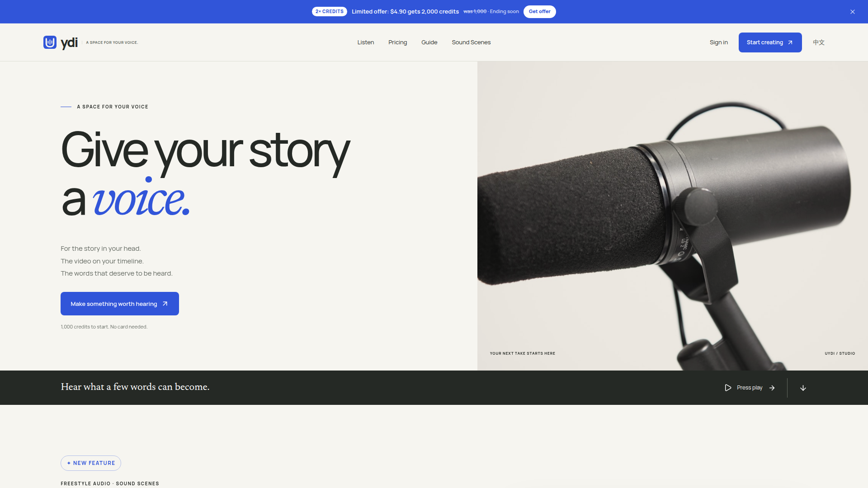Click 'Limited offer: $4.90 gets 2,000 credits' text
The height and width of the screenshot is (488, 868).
pyautogui.click(x=405, y=12)
